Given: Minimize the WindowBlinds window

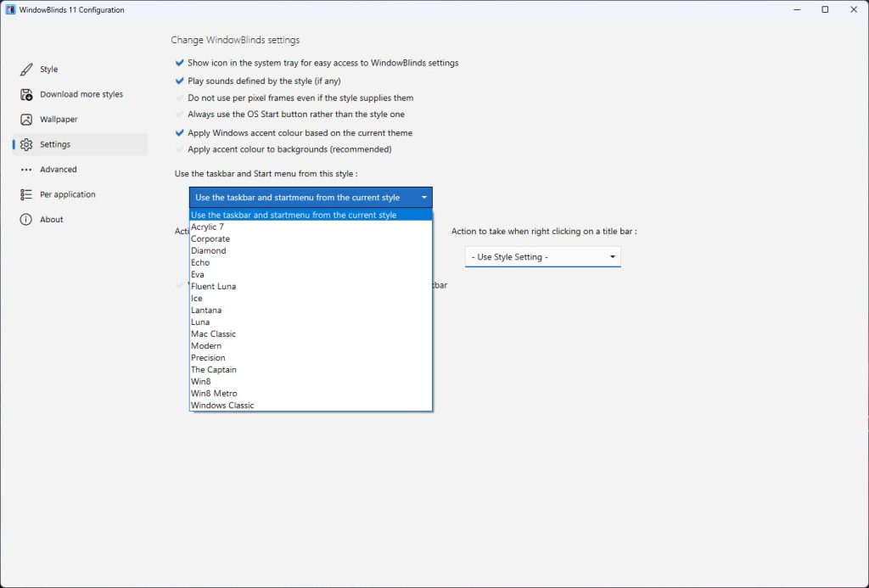Looking at the screenshot, I should pos(797,9).
